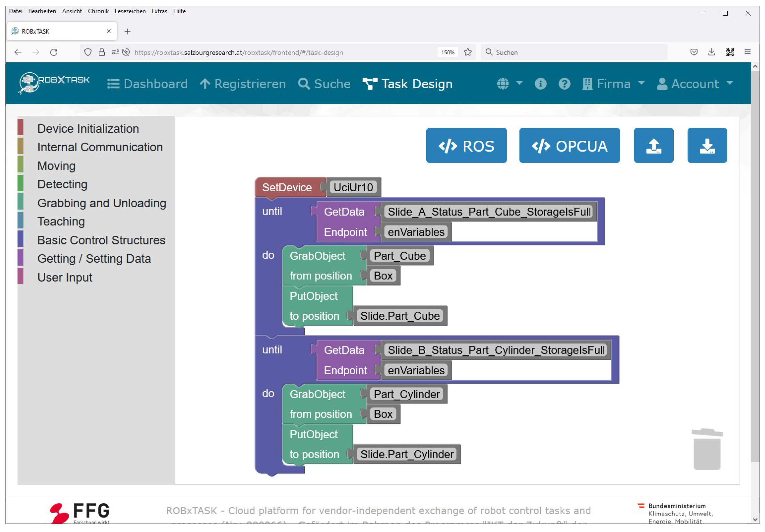Select the Moving block category
Screen dimensions: 765x532
[x=56, y=166]
